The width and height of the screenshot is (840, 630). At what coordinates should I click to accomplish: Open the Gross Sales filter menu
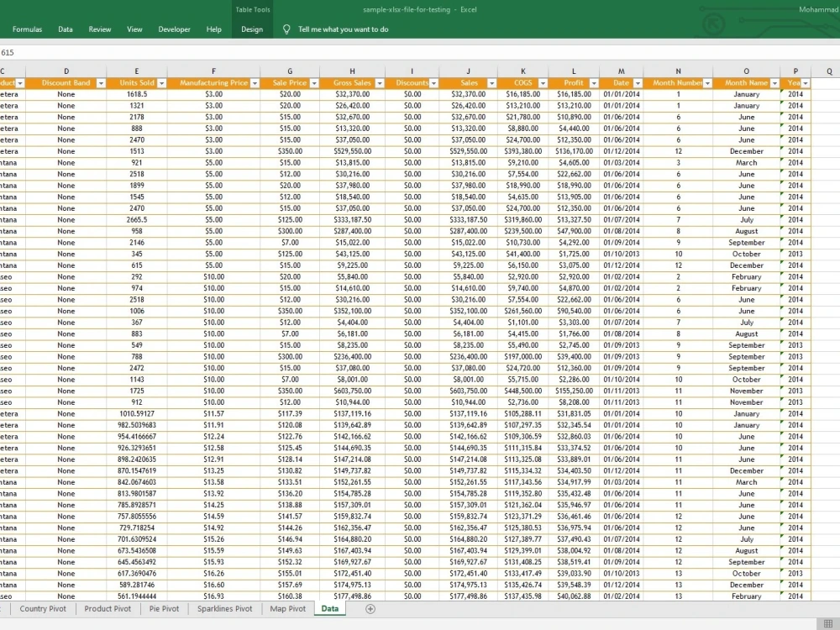[378, 83]
